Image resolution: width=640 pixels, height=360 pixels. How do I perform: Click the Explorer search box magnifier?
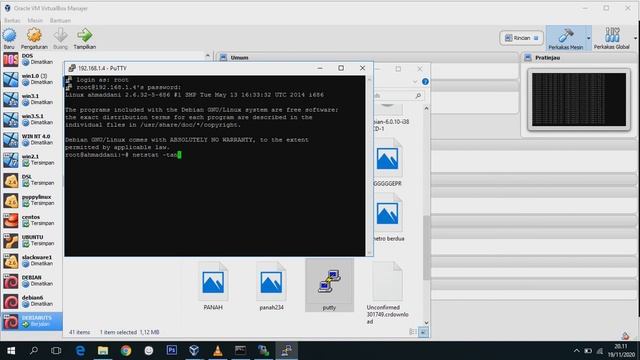(418, 96)
